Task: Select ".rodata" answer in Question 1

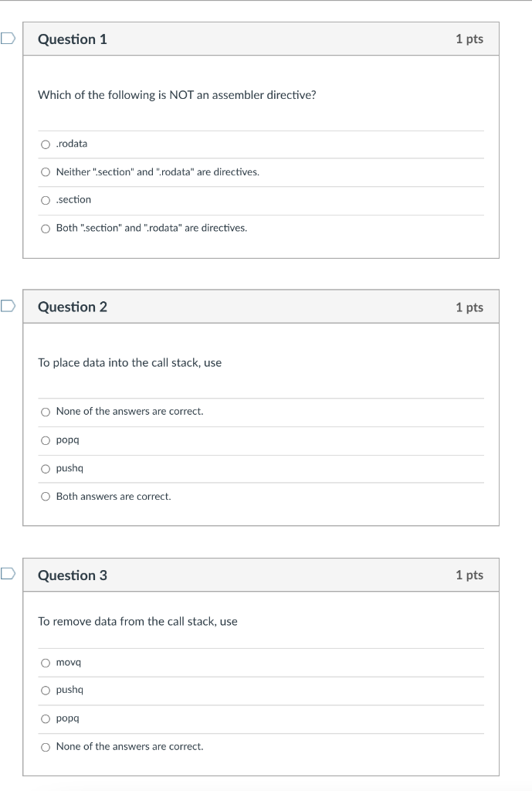Action: tap(46, 144)
